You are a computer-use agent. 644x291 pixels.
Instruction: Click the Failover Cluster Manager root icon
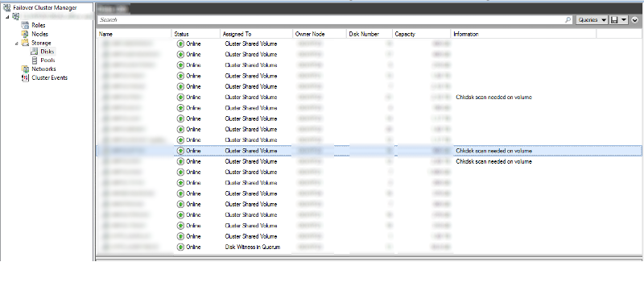(x=6, y=7)
